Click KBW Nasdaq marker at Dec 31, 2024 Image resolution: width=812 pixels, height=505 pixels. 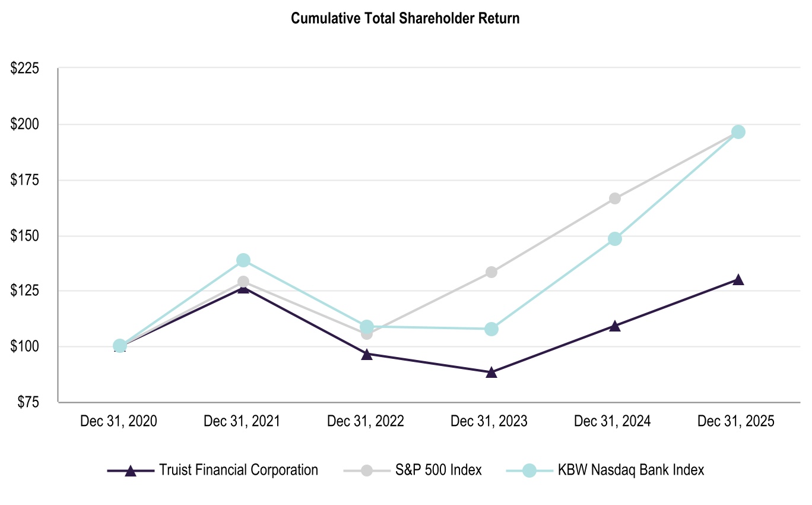615,239
